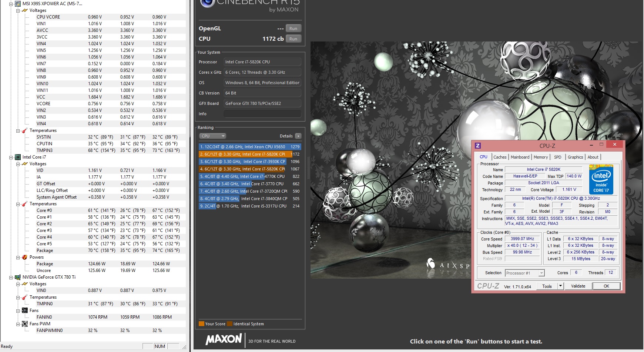Select ranking entry 1 Xeon X5650
The height and width of the screenshot is (352, 644).
pyautogui.click(x=250, y=147)
